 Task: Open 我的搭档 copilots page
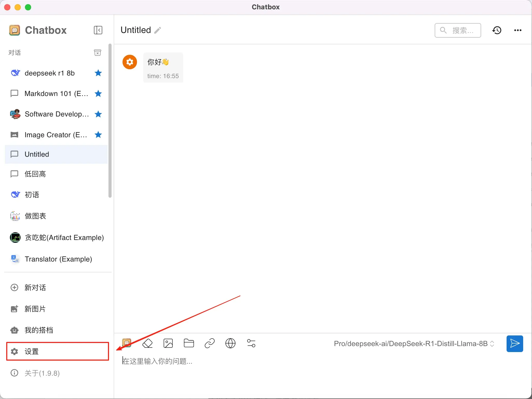[x=57, y=330]
